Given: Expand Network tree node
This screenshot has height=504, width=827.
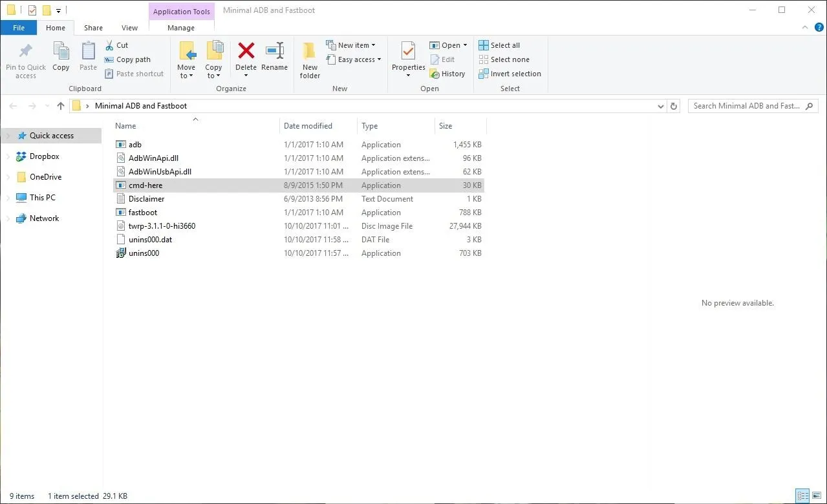Looking at the screenshot, I should point(8,218).
